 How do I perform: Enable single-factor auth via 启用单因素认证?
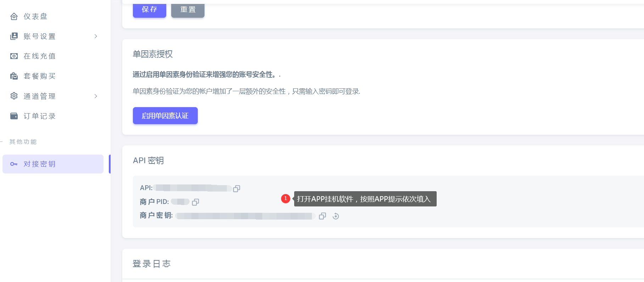165,116
